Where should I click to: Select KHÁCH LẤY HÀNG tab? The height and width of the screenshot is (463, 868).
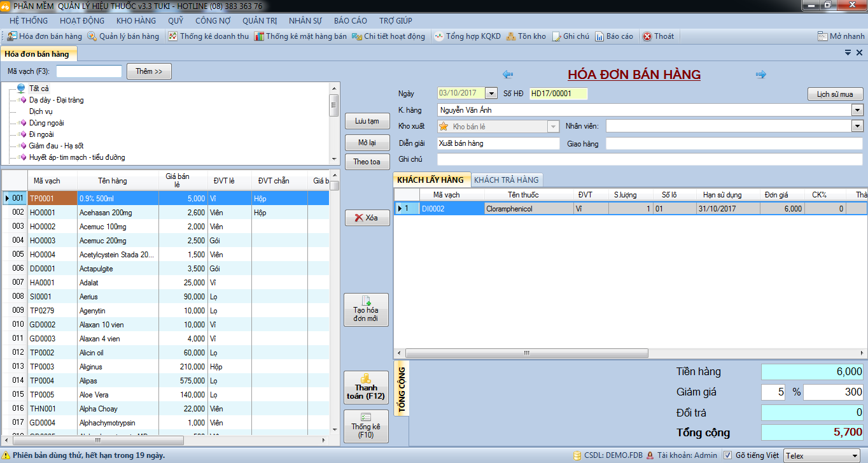pos(430,180)
